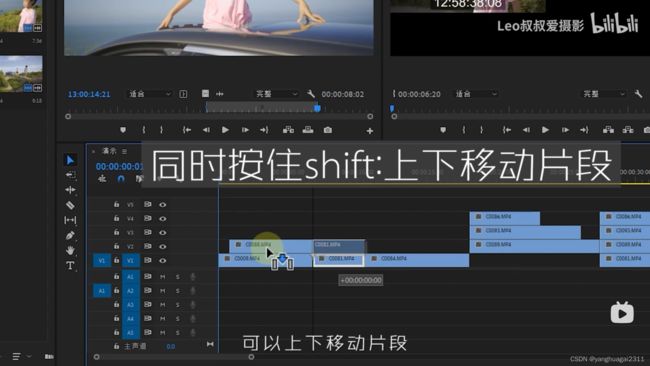This screenshot has height=366, width=650.
Task: Click Source monitor playhead marker
Action: 317,108
